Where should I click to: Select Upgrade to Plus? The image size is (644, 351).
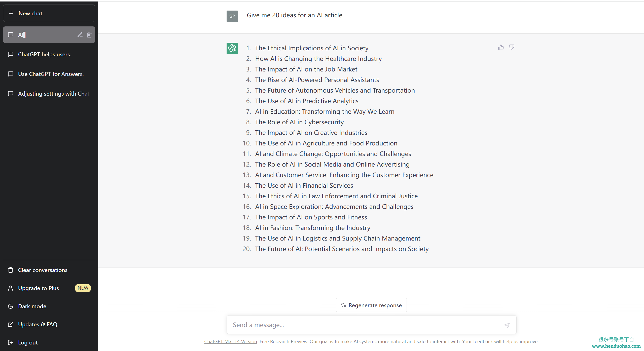coord(49,288)
